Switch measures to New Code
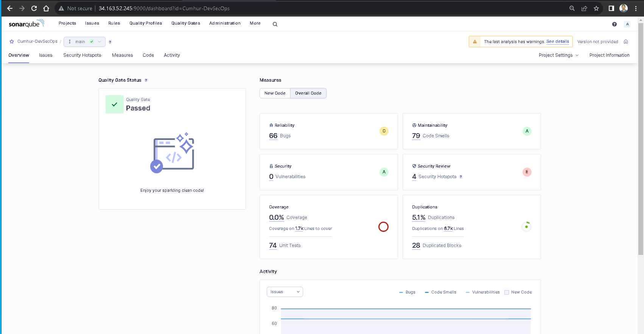644x334 pixels. coord(275,93)
